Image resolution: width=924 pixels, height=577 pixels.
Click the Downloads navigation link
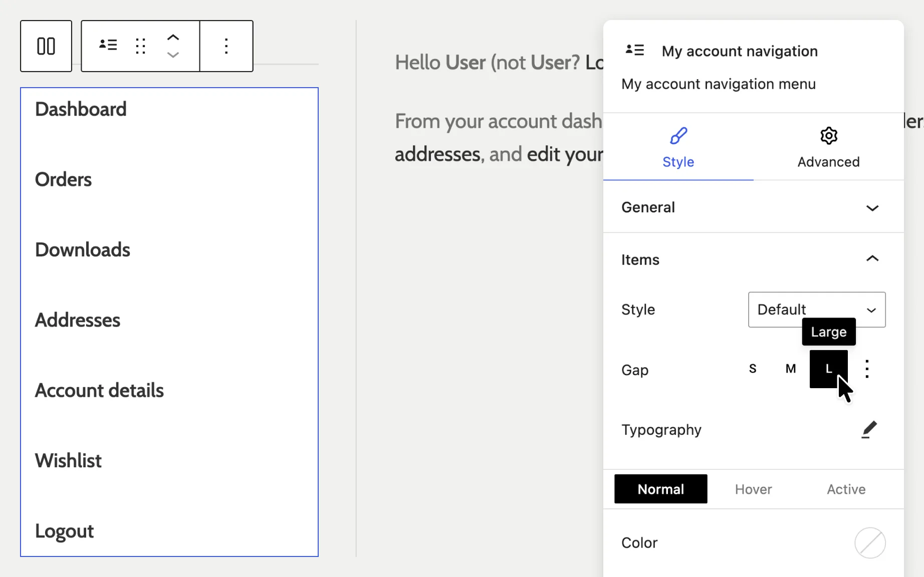(x=83, y=249)
